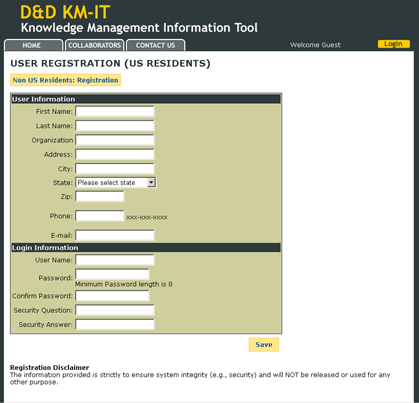
Task: Focus the First Name input field
Action: pos(115,111)
